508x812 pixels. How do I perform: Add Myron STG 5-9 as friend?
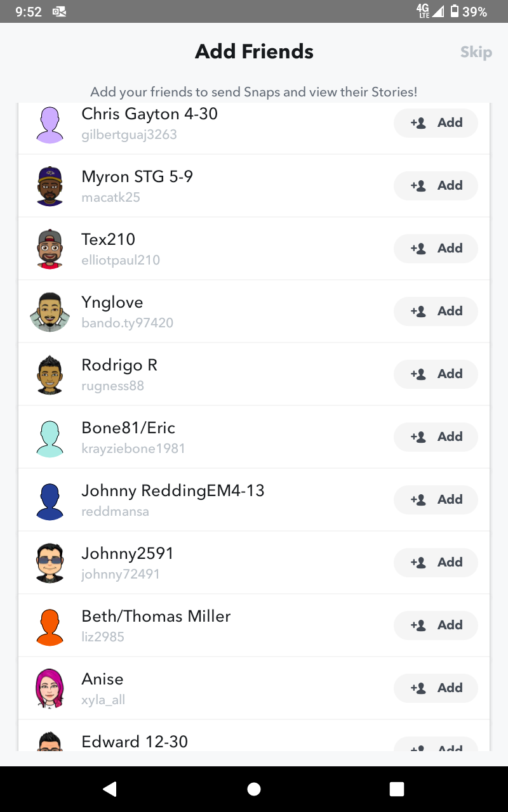point(436,186)
